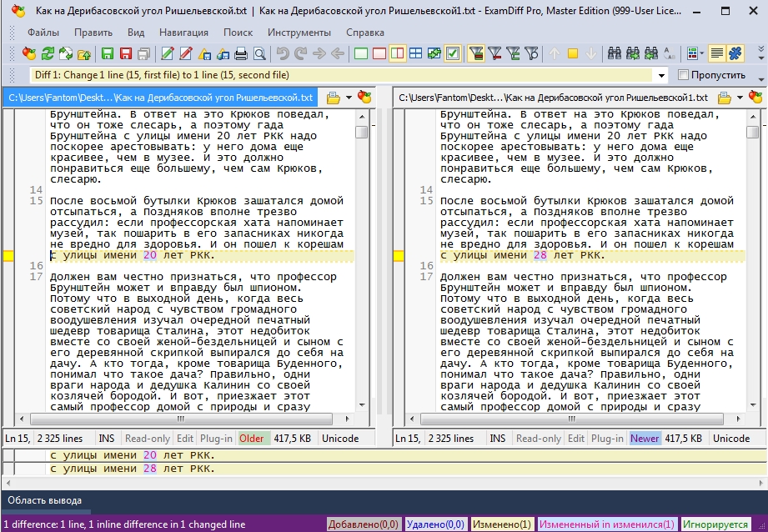Open the Вид menu
The height and width of the screenshot is (532, 768).
[x=136, y=33]
